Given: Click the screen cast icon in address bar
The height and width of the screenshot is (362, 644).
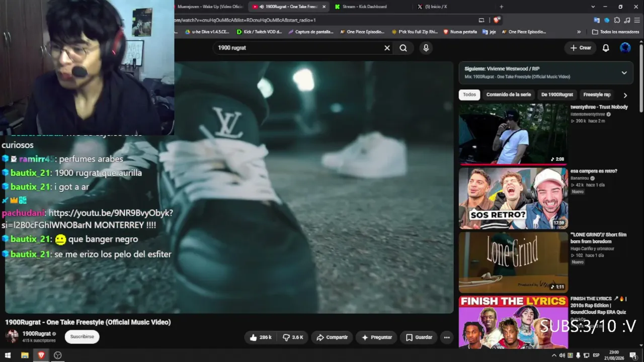Looking at the screenshot, I should coord(481,20).
